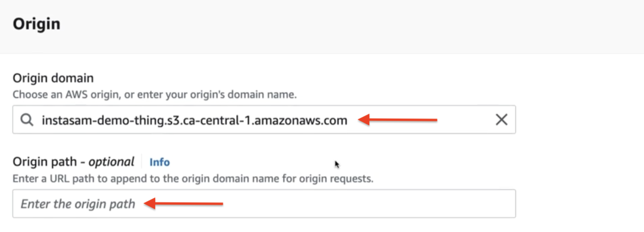Select the "Enter a URL path" helper text
Image resolution: width=644 pixels, height=232 pixels.
193,179
